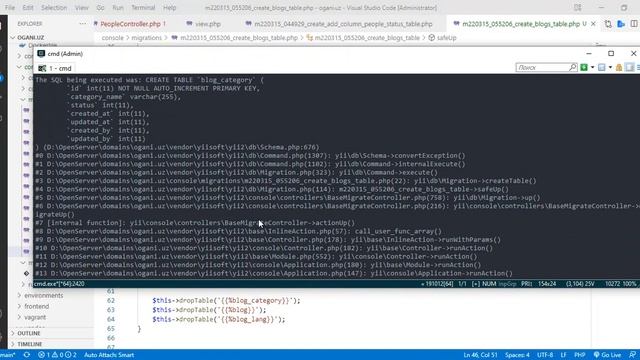The image size is (640, 360).
Task: Open the Selection menu
Action: pyautogui.click(x=54, y=8)
